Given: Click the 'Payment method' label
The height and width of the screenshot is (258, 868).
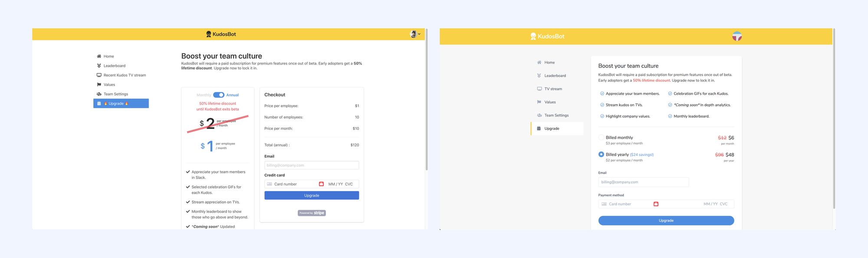Looking at the screenshot, I should (x=611, y=195).
